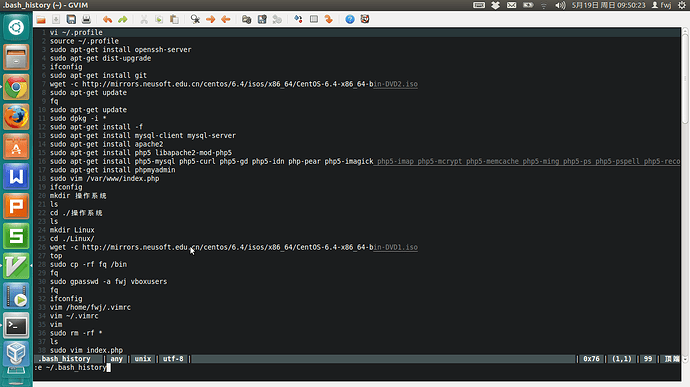Open WPS Presentation from the dock

(x=16, y=206)
